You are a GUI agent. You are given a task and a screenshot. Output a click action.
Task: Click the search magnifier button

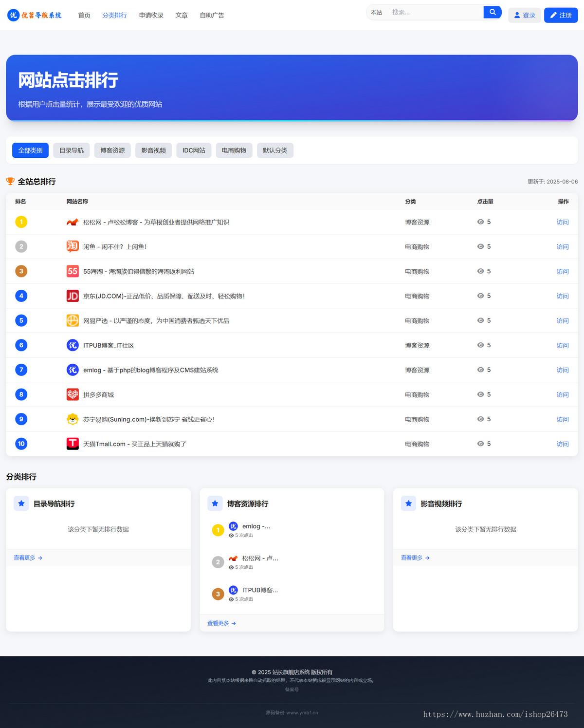[x=493, y=12]
